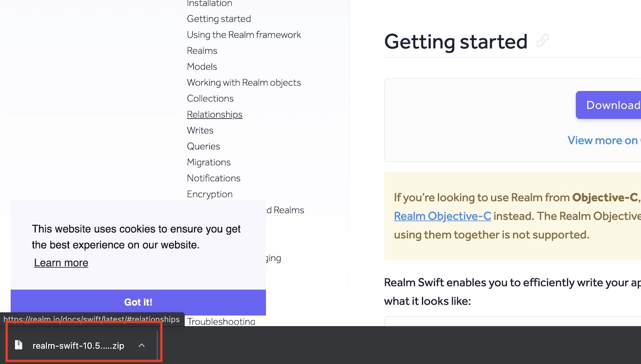Click the heading anchor link icon
Viewport: 641px width, 364px height.
tap(543, 41)
